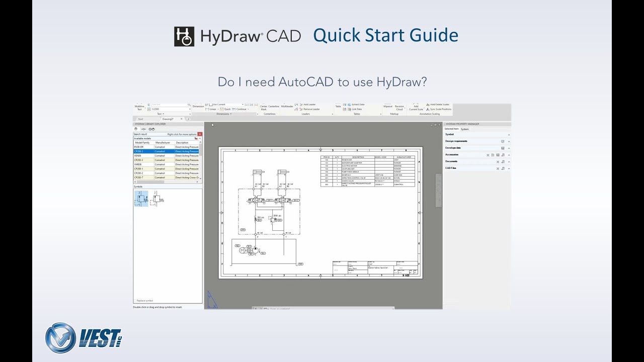Click the Centerline tool
The width and height of the screenshot is (644, 362).
tap(274, 106)
